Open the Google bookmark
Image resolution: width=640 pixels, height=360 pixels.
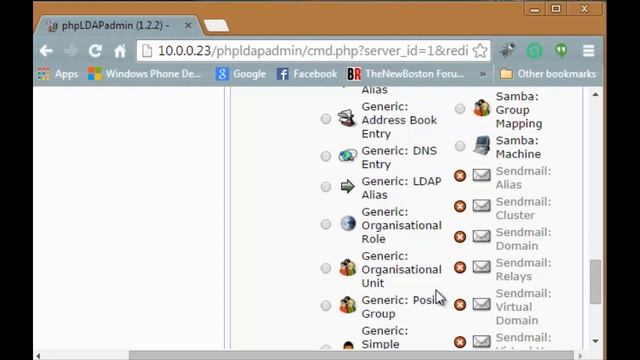pos(241,74)
